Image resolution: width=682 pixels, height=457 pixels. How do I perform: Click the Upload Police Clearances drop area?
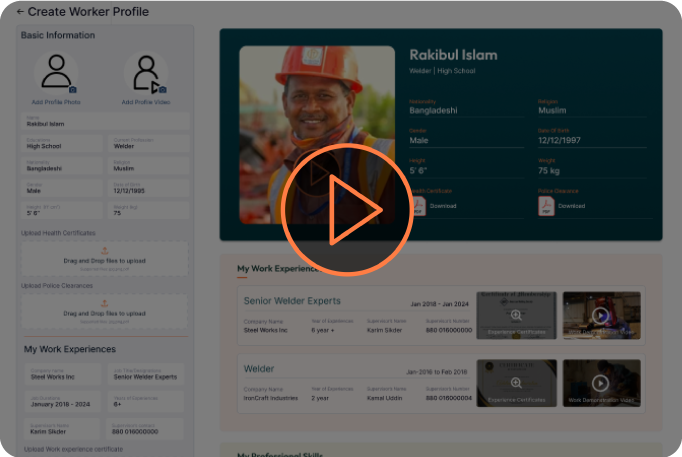[x=105, y=312]
